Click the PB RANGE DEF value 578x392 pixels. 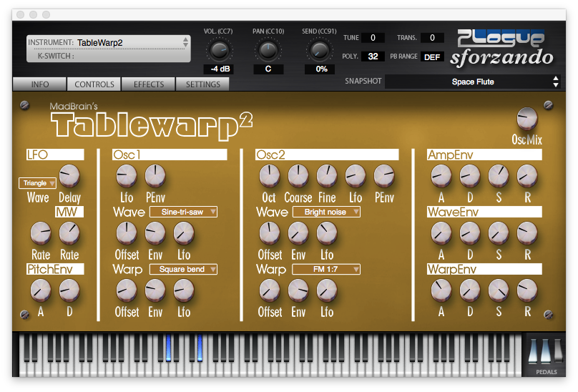(x=432, y=57)
